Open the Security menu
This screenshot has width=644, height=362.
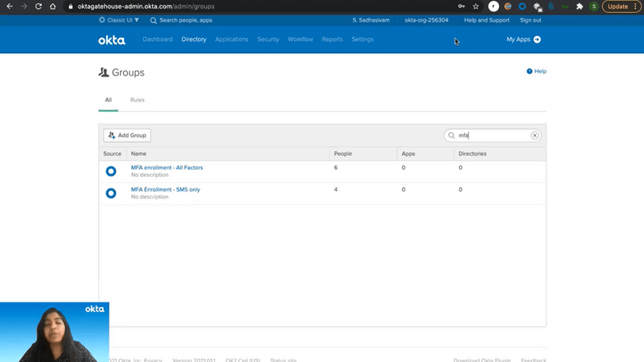pos(268,39)
